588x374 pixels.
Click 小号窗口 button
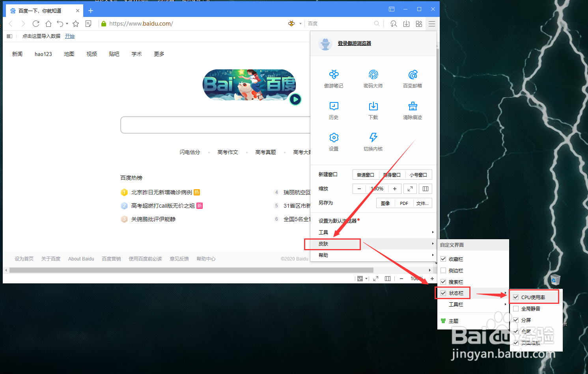click(418, 175)
